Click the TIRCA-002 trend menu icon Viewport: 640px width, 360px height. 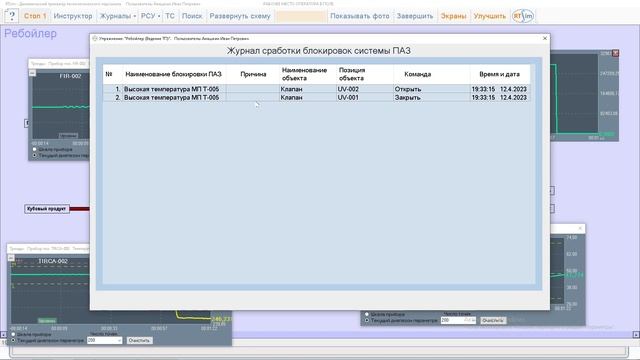tap(11, 258)
